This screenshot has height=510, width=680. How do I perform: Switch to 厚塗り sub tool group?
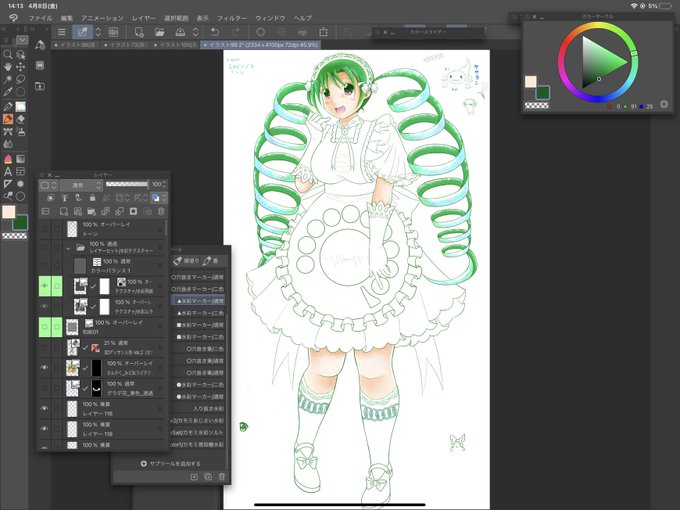click(x=186, y=261)
